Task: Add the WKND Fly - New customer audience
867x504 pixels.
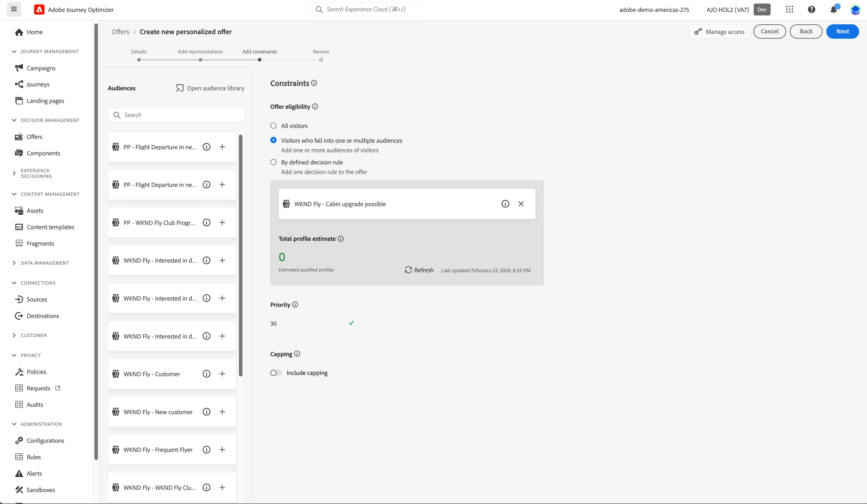Action: 222,411
